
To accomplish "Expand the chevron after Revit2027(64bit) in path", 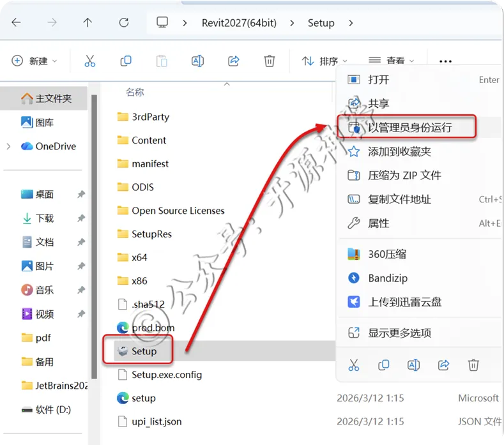I will pyautogui.click(x=292, y=23).
